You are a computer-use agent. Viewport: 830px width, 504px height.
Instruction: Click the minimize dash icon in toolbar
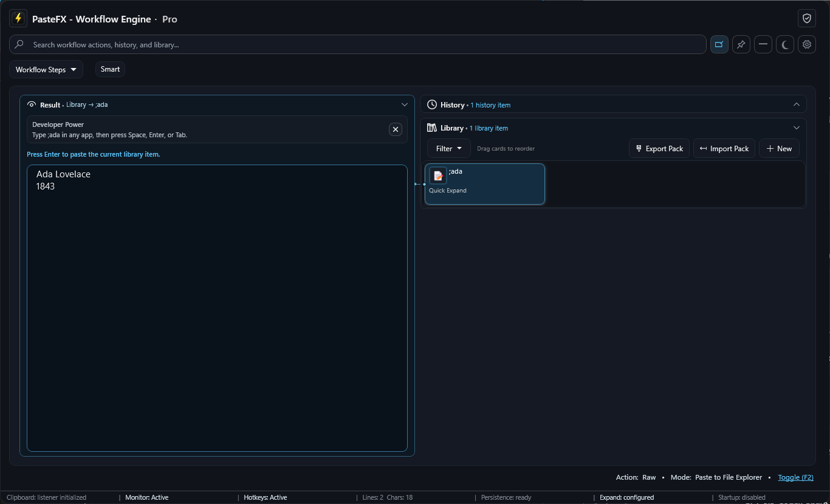click(763, 44)
